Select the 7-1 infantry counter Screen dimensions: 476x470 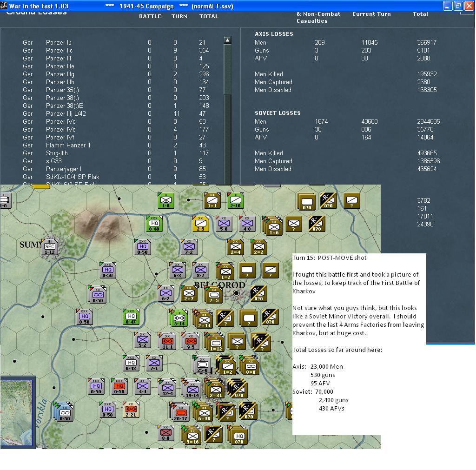point(154,364)
